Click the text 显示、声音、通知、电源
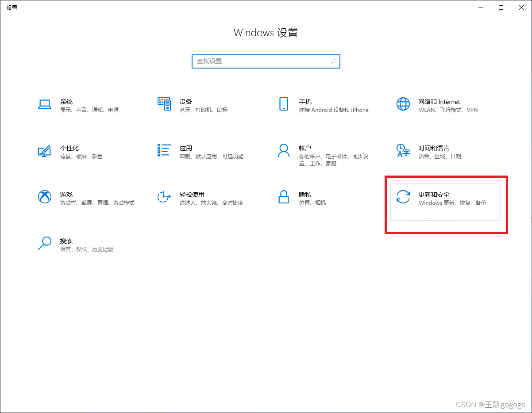Viewport: 532px width, 413px height. (89, 110)
